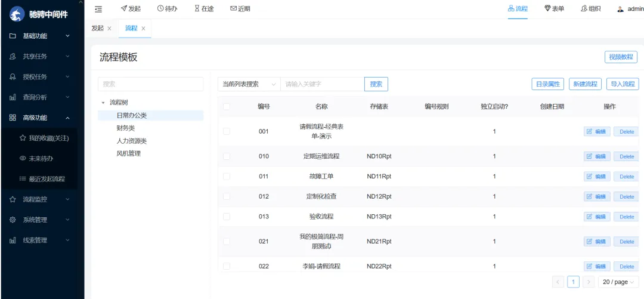
Task: Tick the checkbox for 故障工单 row
Action: pyautogui.click(x=227, y=177)
